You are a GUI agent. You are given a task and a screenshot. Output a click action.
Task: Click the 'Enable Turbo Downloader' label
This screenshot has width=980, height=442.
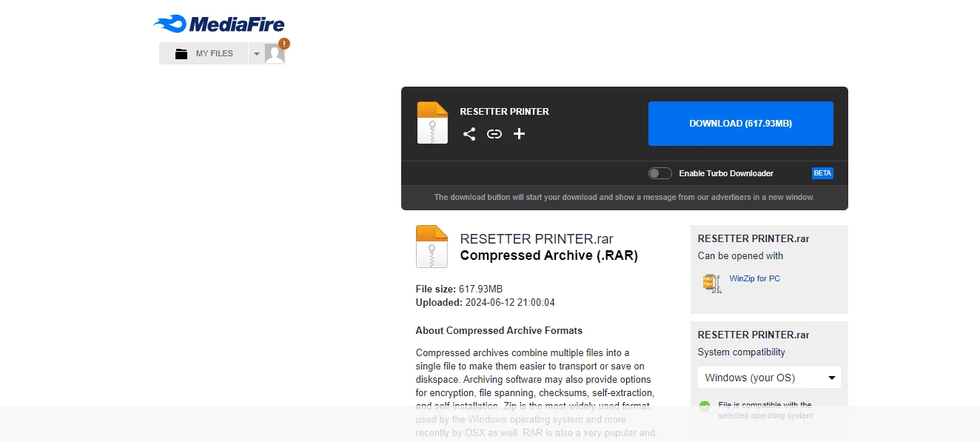point(726,173)
